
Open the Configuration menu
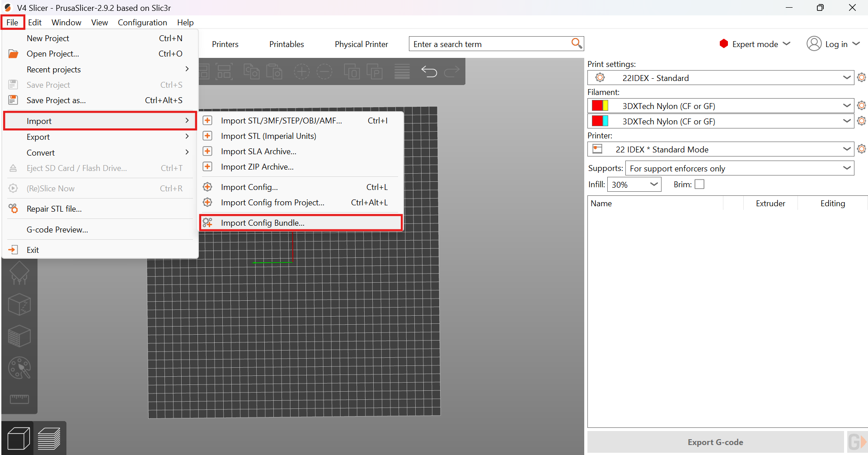[142, 22]
